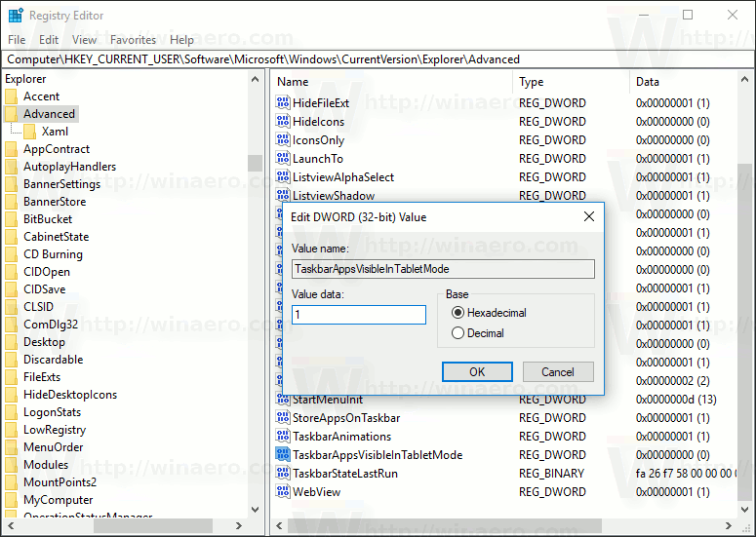Click the WebView DWORD value icon
The width and height of the screenshot is (756, 537).
click(283, 492)
